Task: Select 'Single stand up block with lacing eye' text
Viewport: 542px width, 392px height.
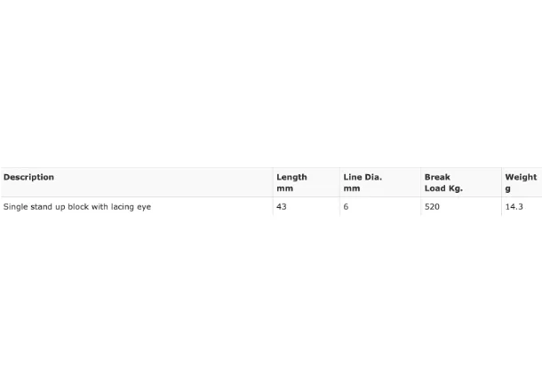Action: point(77,207)
